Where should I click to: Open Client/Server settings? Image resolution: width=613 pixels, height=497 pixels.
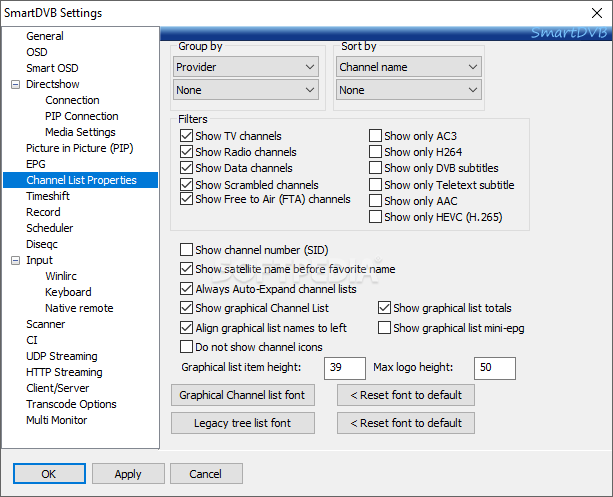tap(57, 388)
